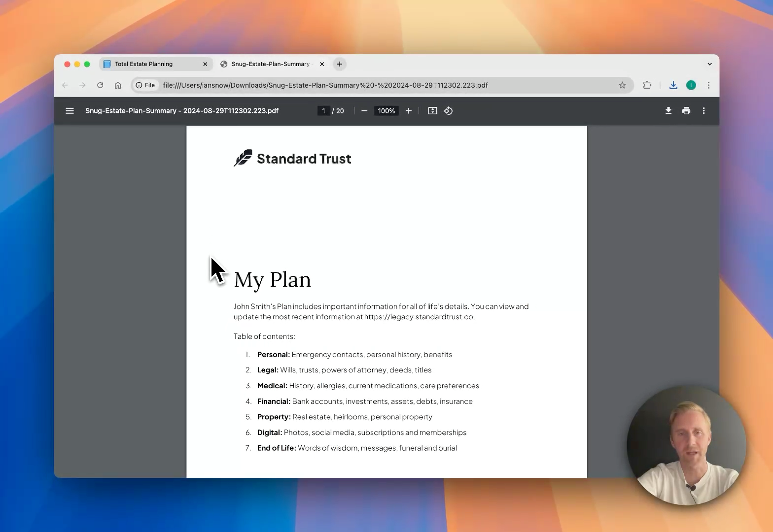Click the Table of contents label
This screenshot has width=773, height=532.
(264, 336)
